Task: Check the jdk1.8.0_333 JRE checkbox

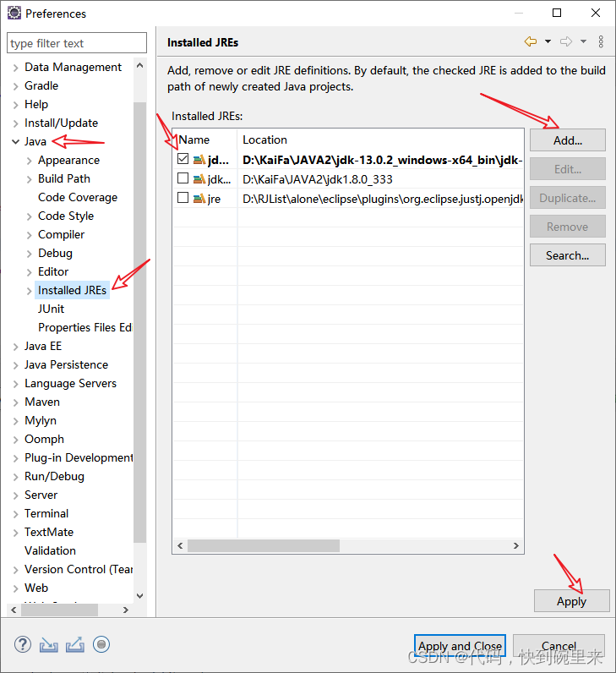Action: (183, 178)
